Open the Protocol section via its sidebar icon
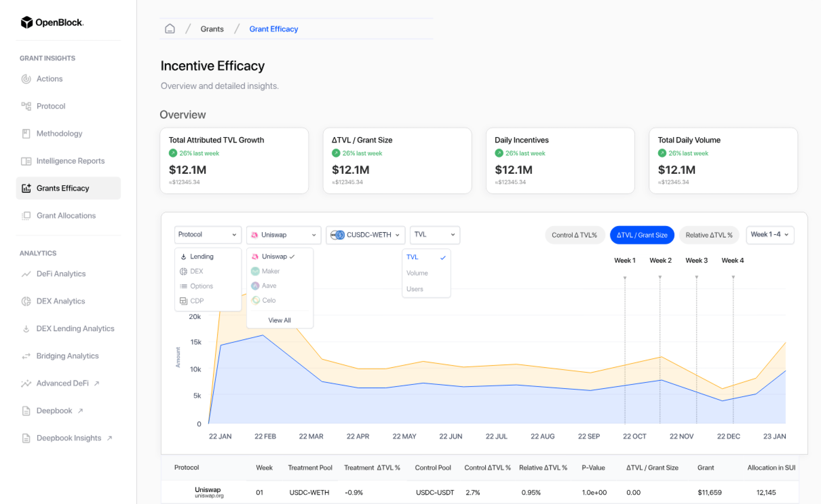 coord(27,106)
